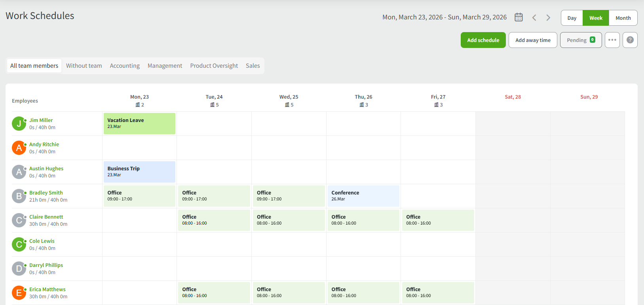Click the help question mark icon

(x=630, y=40)
